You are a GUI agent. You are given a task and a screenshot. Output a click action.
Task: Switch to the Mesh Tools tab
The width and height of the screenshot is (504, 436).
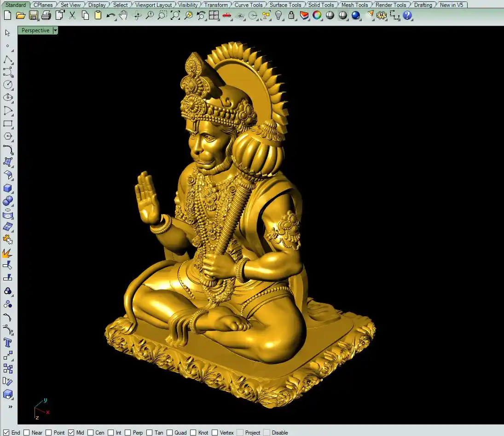354,5
